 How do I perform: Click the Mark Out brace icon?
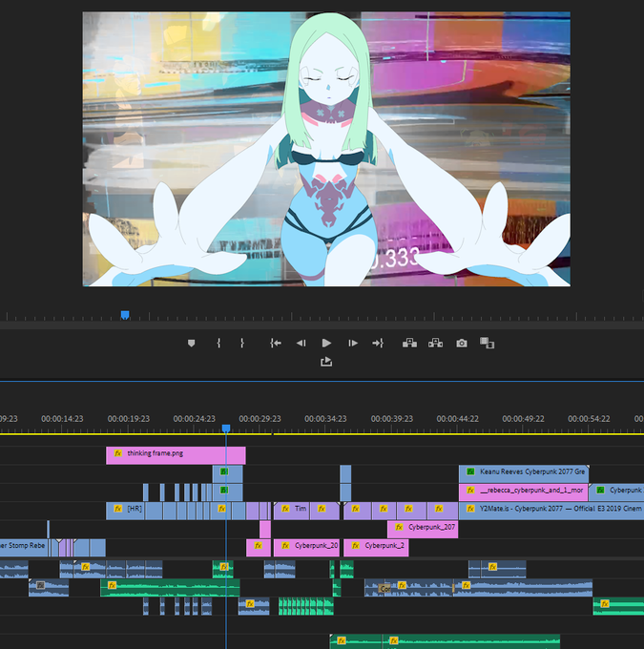(x=242, y=344)
